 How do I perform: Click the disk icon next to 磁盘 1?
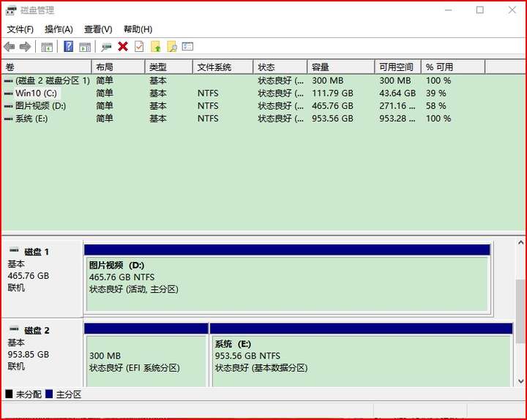(14, 250)
